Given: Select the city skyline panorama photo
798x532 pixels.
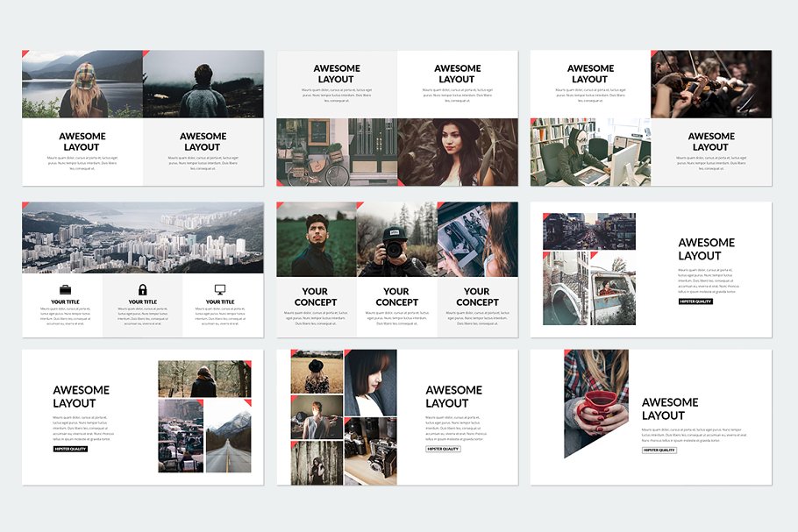Looking at the screenshot, I should (x=143, y=238).
